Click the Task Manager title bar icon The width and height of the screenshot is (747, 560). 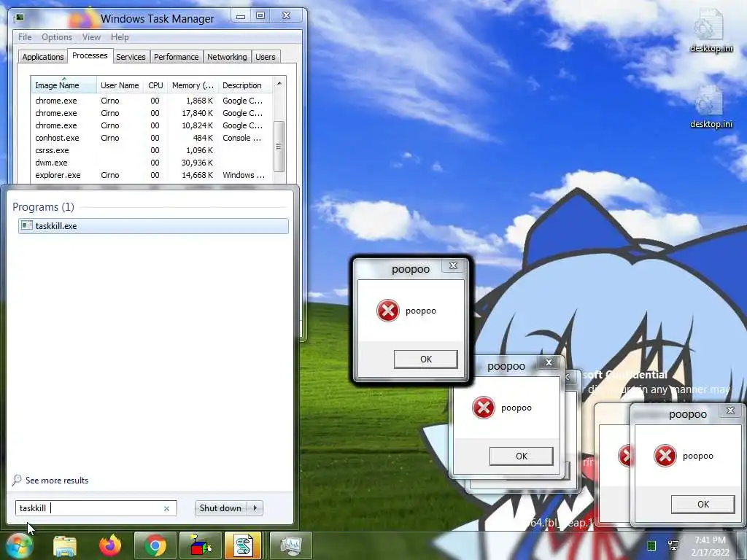coord(19,17)
